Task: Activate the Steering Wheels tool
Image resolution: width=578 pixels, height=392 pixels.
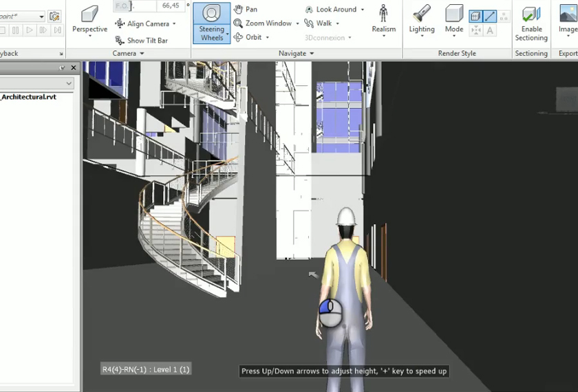Action: pyautogui.click(x=211, y=23)
